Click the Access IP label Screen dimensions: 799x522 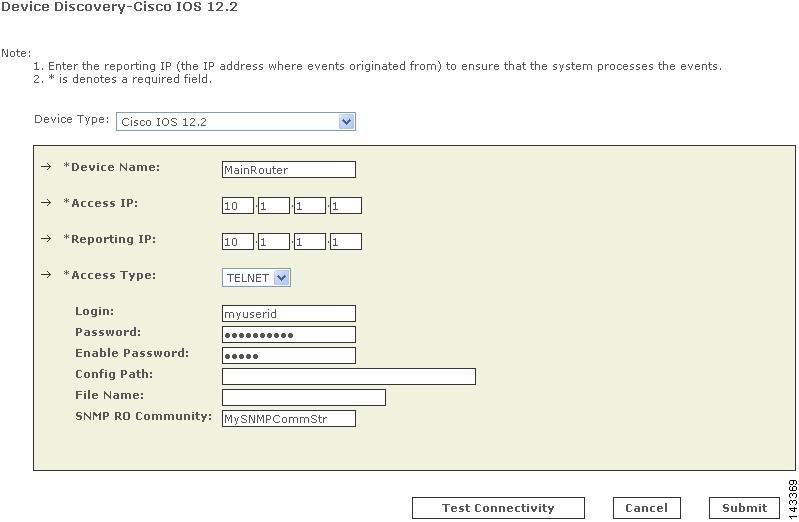click(100, 203)
